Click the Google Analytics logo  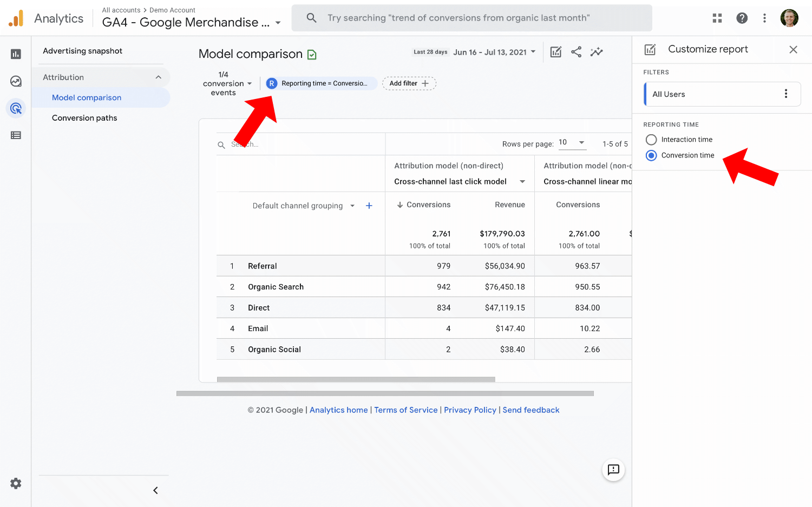(x=16, y=18)
